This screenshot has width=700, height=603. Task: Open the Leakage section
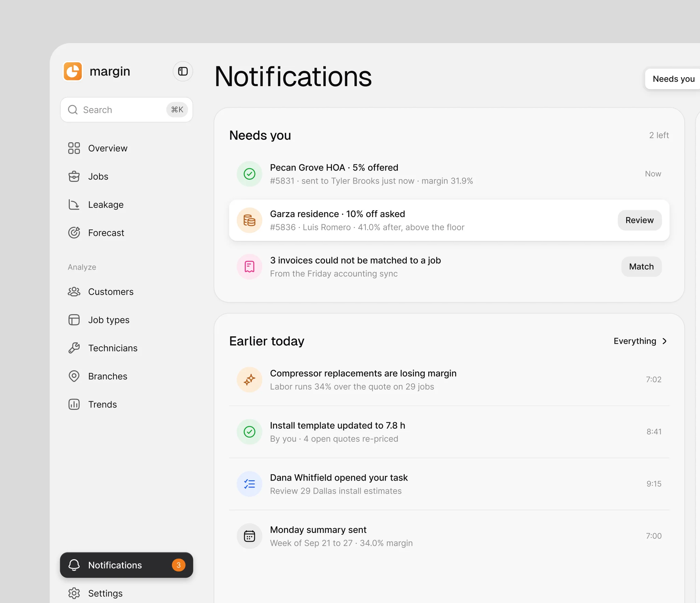pos(126,205)
